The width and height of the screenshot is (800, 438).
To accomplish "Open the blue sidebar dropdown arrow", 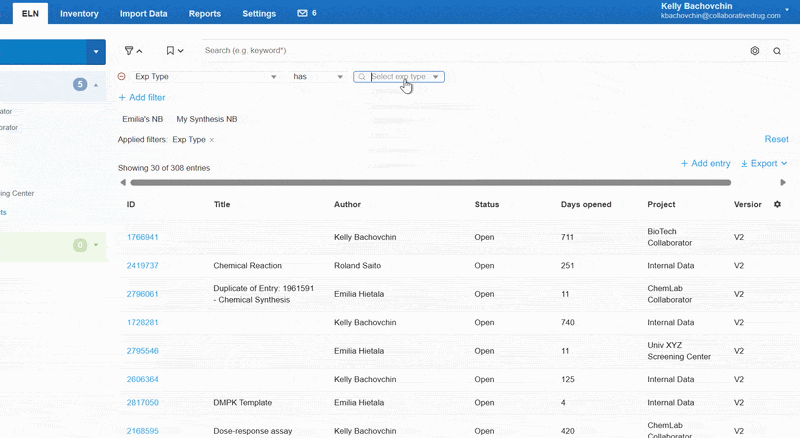I will point(96,52).
